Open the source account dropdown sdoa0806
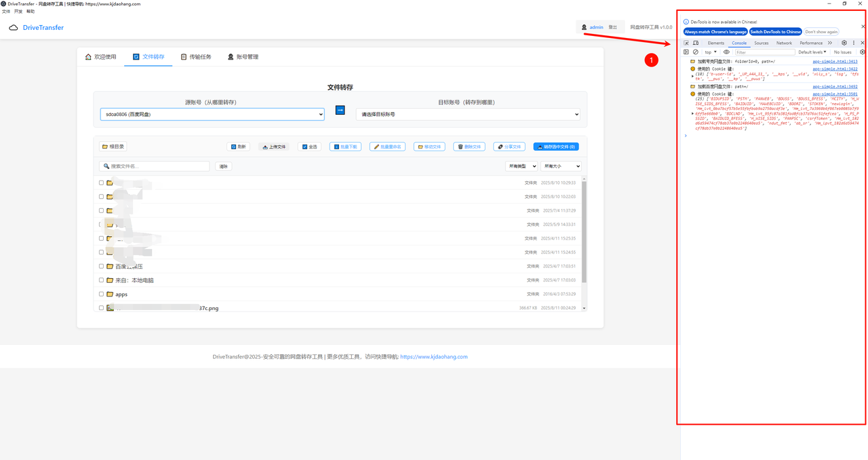The width and height of the screenshot is (868, 460). click(212, 115)
